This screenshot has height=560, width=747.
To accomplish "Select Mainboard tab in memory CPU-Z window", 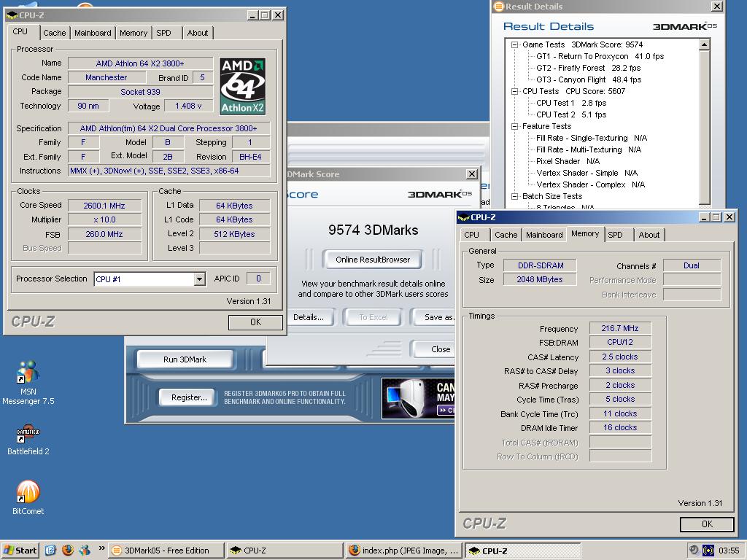I will [544, 235].
